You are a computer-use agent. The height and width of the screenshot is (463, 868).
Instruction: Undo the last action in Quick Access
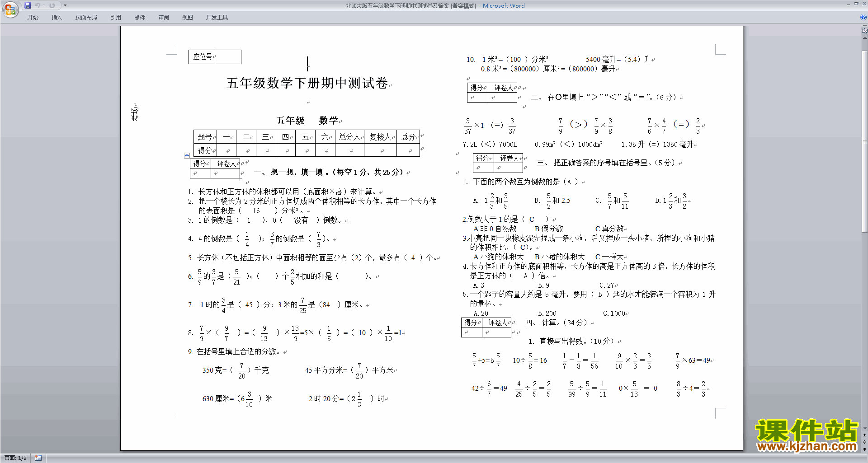click(x=38, y=5)
